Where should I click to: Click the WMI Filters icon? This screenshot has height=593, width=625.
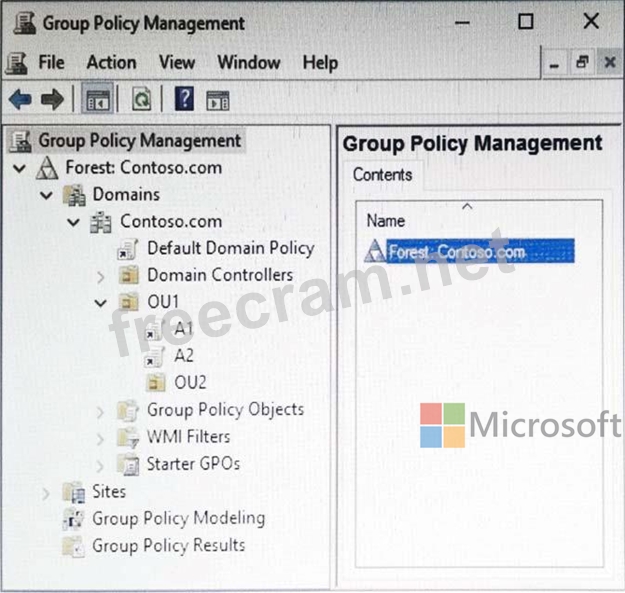128,438
